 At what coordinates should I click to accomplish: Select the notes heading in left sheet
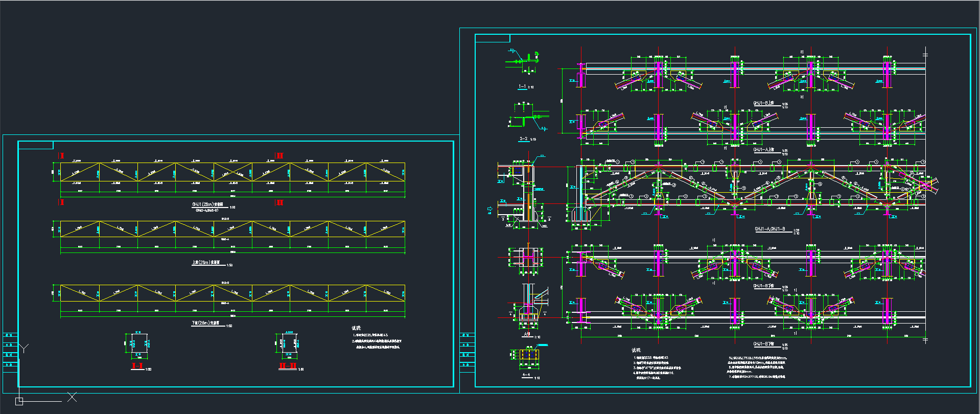pos(356,328)
